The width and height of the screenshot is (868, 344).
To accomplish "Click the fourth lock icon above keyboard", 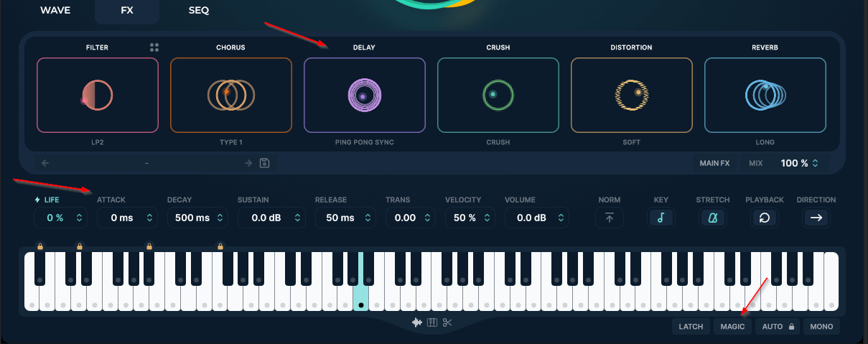I will coord(220,247).
